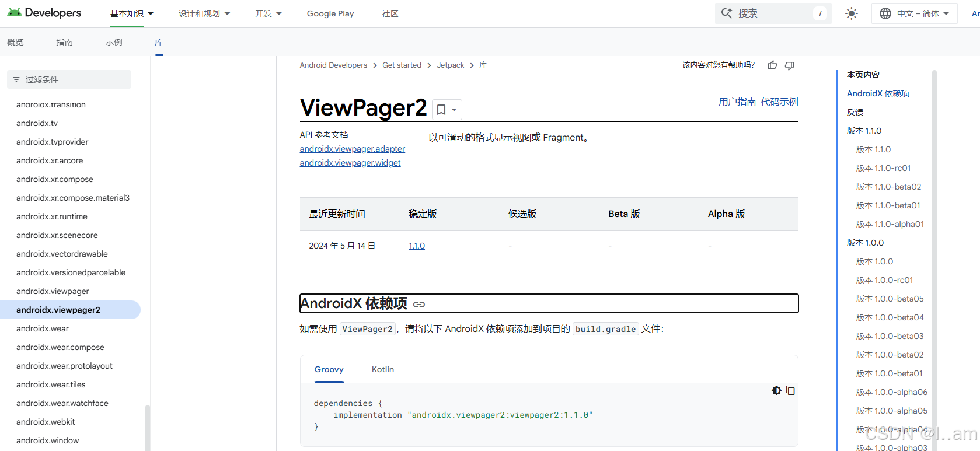980x451 pixels.
Task: Jump to 版本 1.1.0-rc01 in contents
Action: 883,168
